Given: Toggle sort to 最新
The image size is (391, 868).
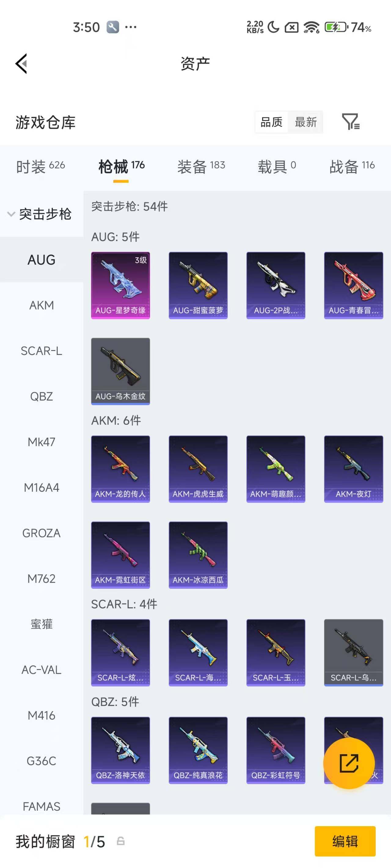Looking at the screenshot, I should [x=306, y=122].
